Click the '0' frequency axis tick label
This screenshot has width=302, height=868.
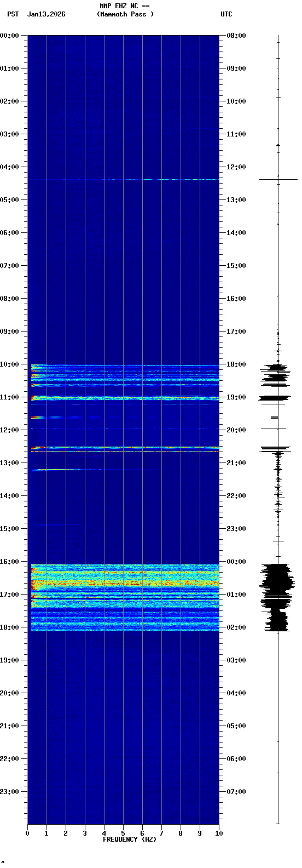[x=27, y=833]
